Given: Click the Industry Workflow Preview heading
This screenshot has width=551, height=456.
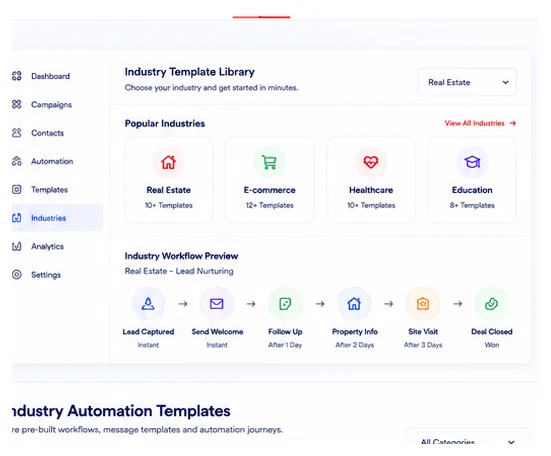Looking at the screenshot, I should [181, 256].
